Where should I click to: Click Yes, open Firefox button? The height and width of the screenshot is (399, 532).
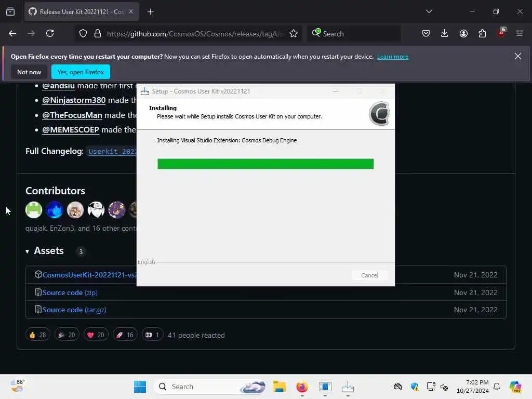[x=81, y=72]
